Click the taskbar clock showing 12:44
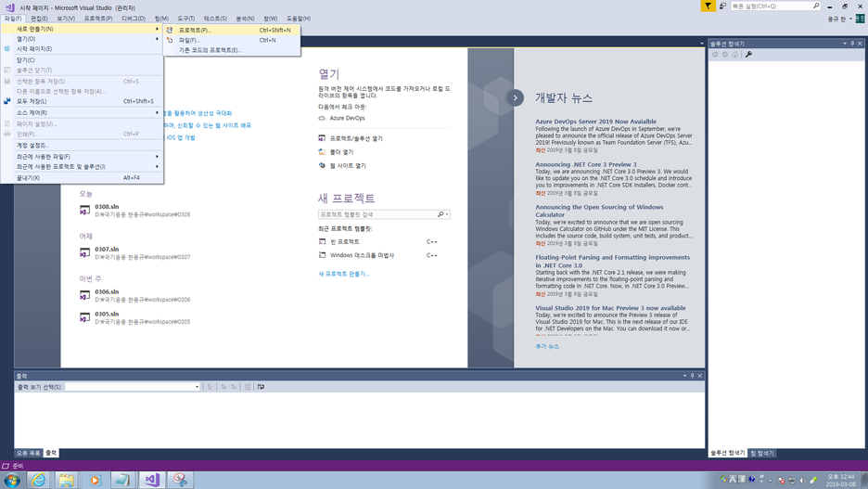 (x=840, y=480)
